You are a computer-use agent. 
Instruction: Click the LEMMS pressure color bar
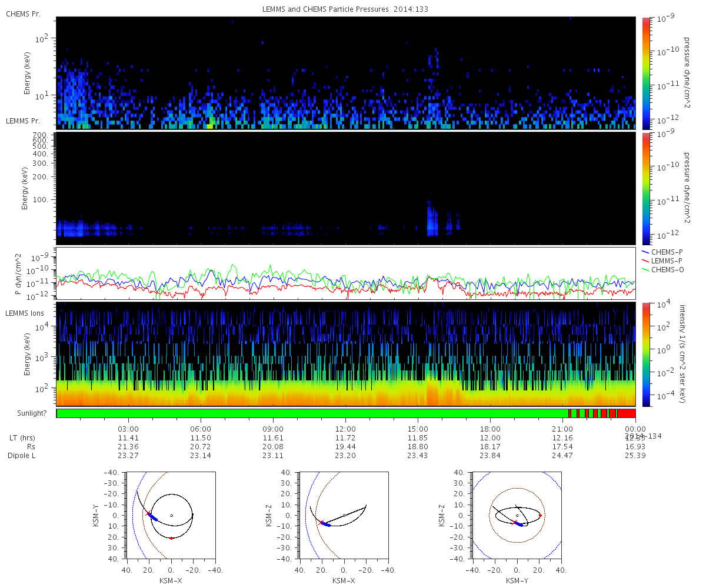click(645, 188)
